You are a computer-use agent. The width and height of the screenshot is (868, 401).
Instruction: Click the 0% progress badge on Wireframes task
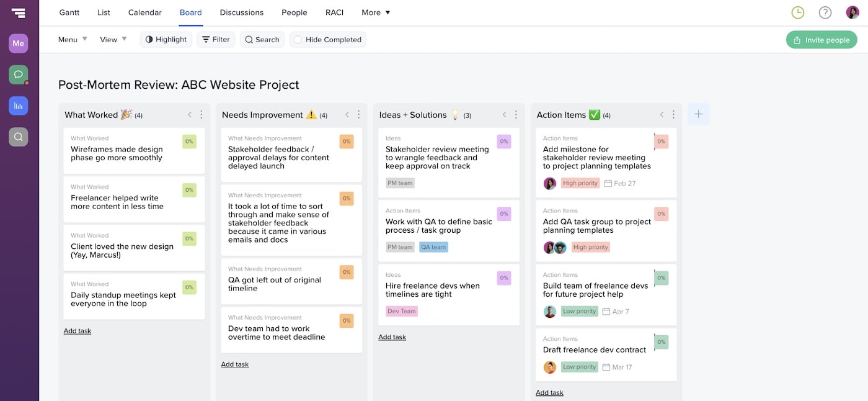[189, 141]
